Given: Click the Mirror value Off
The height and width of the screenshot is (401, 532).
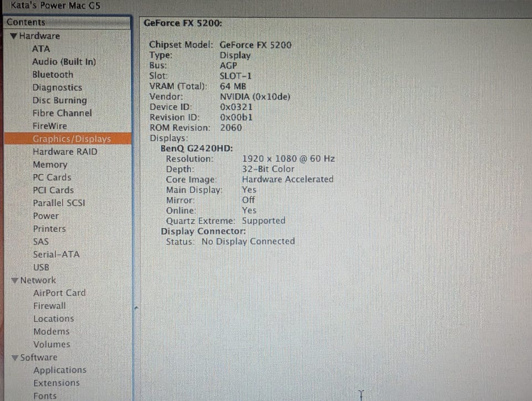Looking at the screenshot, I should 248,200.
